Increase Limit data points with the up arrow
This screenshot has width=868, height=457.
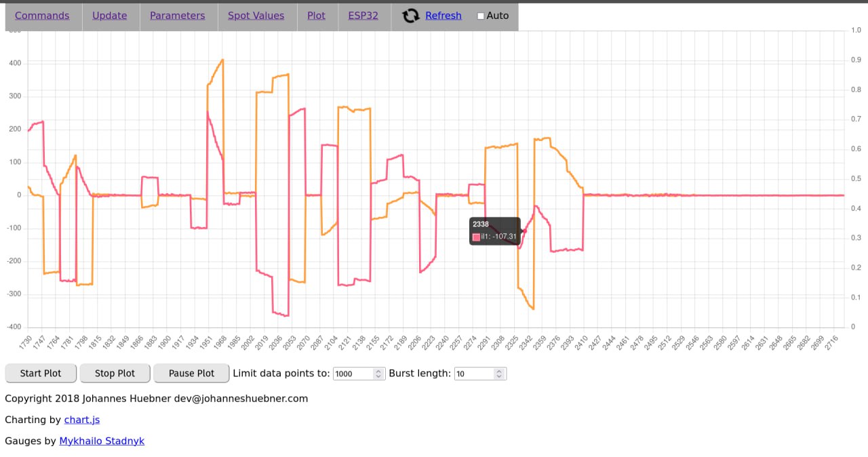pos(379,371)
